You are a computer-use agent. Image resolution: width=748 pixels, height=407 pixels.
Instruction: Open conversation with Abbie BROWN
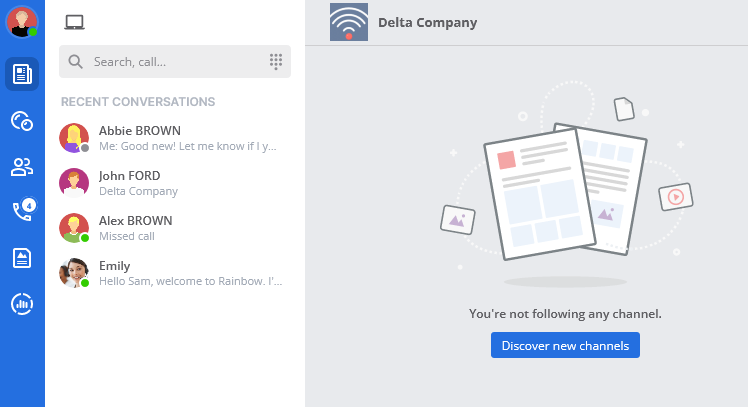click(175, 138)
